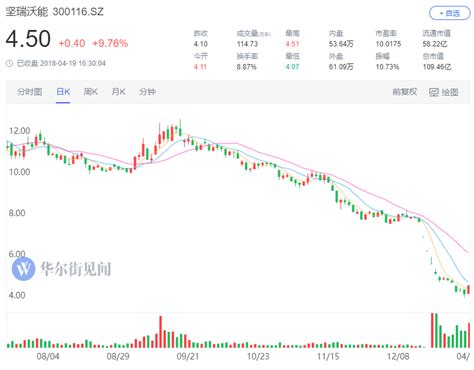Click the 11/15 date marker on axis

[328, 356]
